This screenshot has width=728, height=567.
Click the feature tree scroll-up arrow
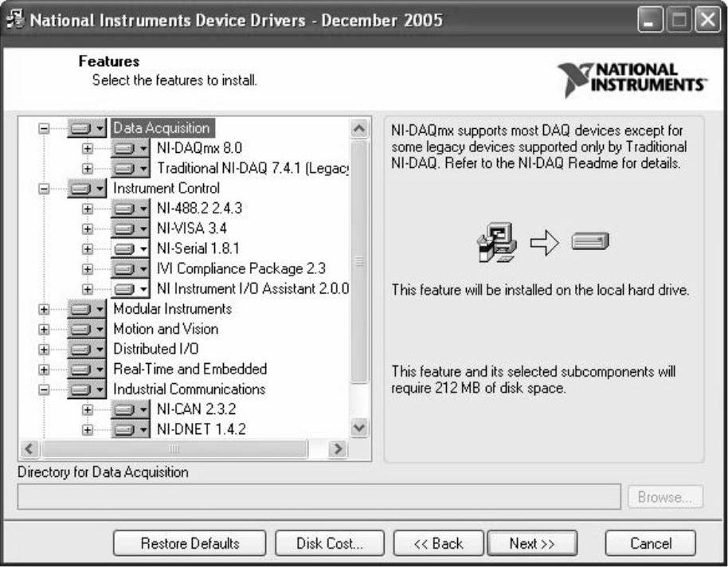(359, 129)
